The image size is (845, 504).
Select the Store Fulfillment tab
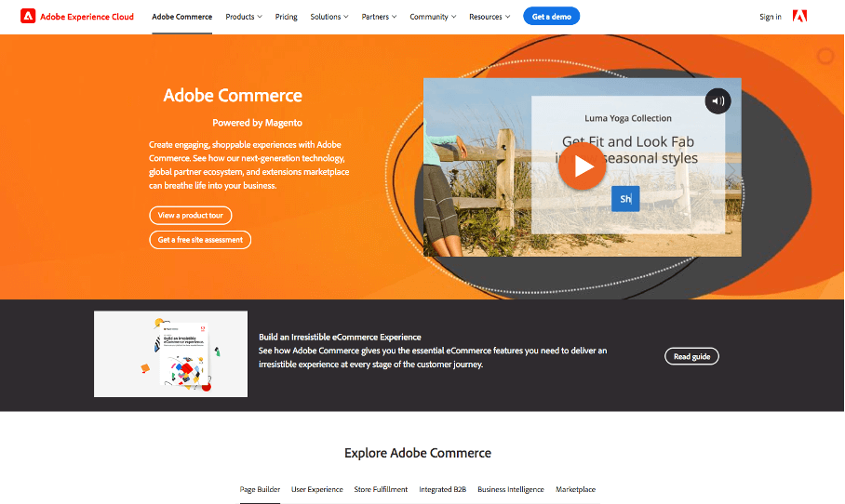click(x=381, y=489)
